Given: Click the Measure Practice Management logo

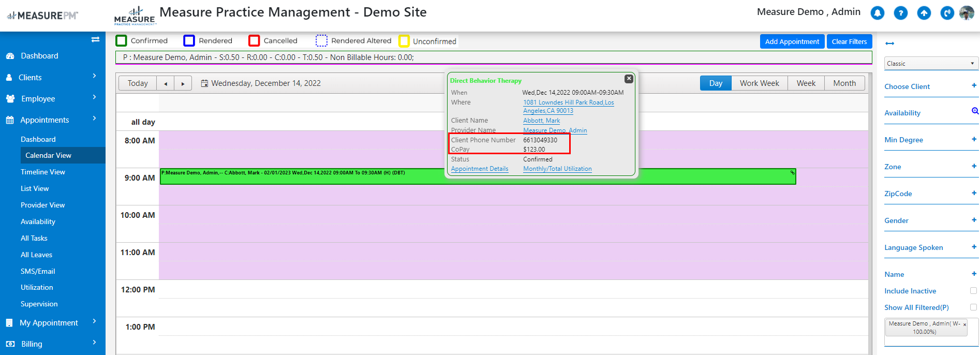Looking at the screenshot, I should click(135, 16).
